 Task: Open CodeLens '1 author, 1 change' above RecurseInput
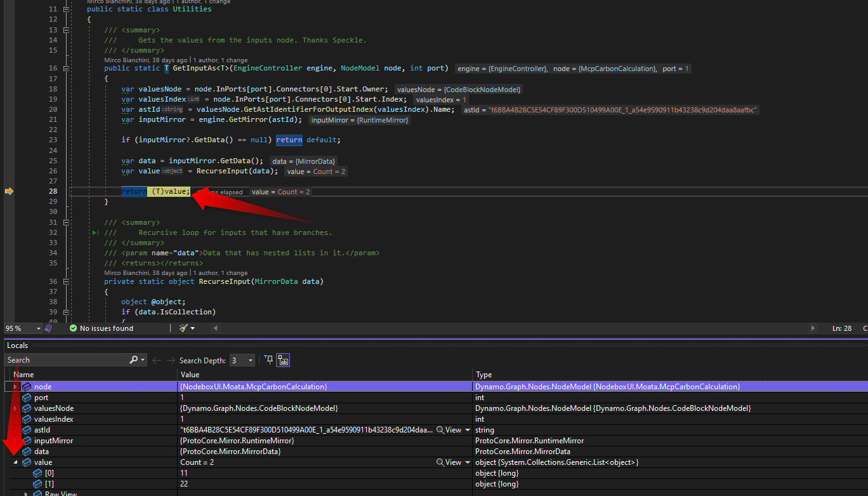click(x=220, y=273)
